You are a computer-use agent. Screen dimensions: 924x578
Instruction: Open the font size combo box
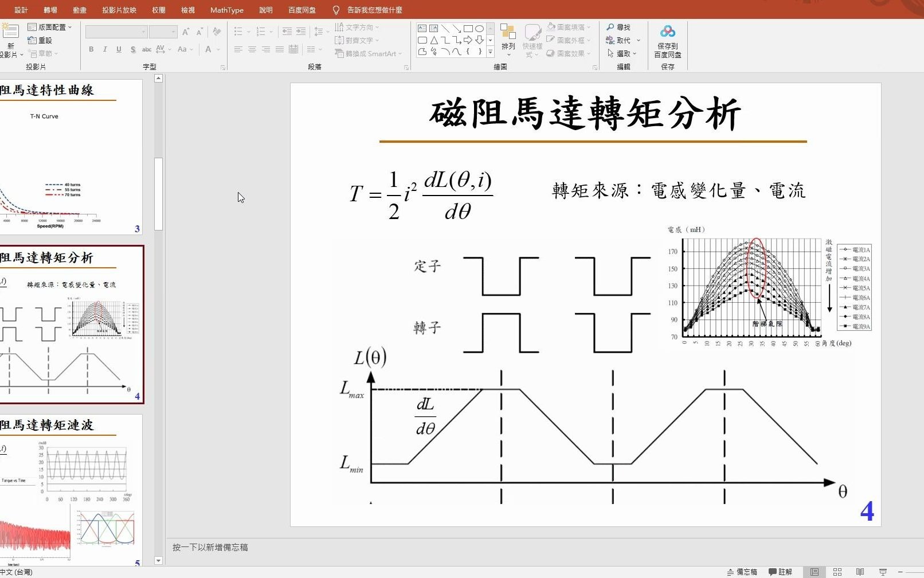(163, 32)
